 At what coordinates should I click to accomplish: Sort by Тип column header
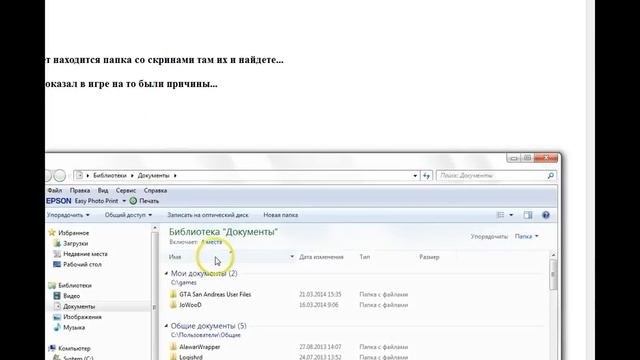(364, 257)
